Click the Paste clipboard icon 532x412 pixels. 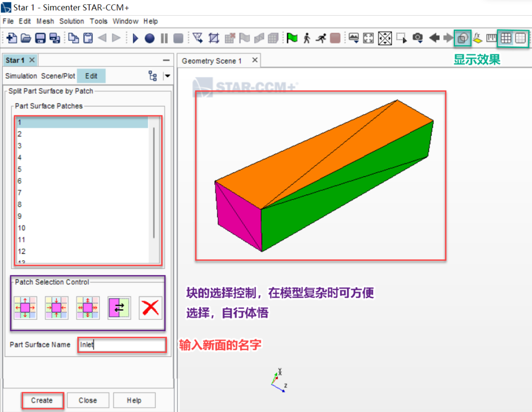pyautogui.click(x=88, y=38)
